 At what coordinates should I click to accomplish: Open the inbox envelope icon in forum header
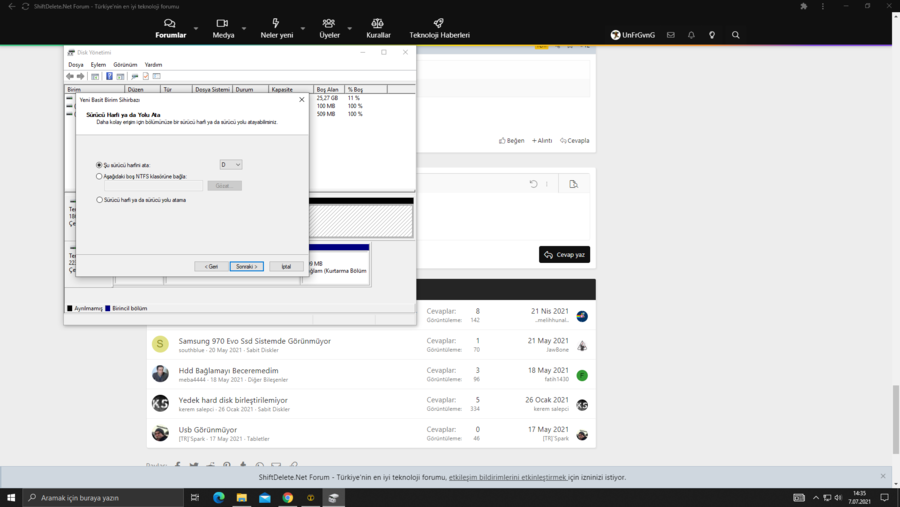coord(670,35)
